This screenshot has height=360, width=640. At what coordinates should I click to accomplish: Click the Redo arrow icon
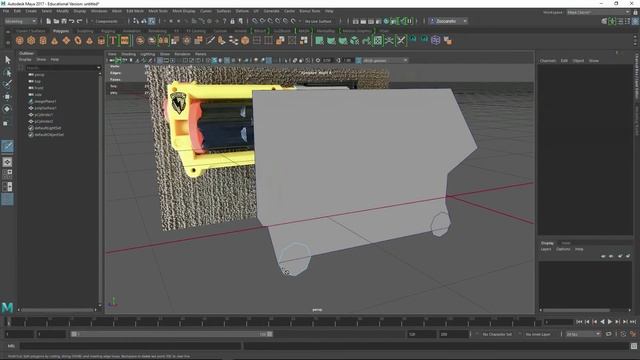[x=79, y=21]
